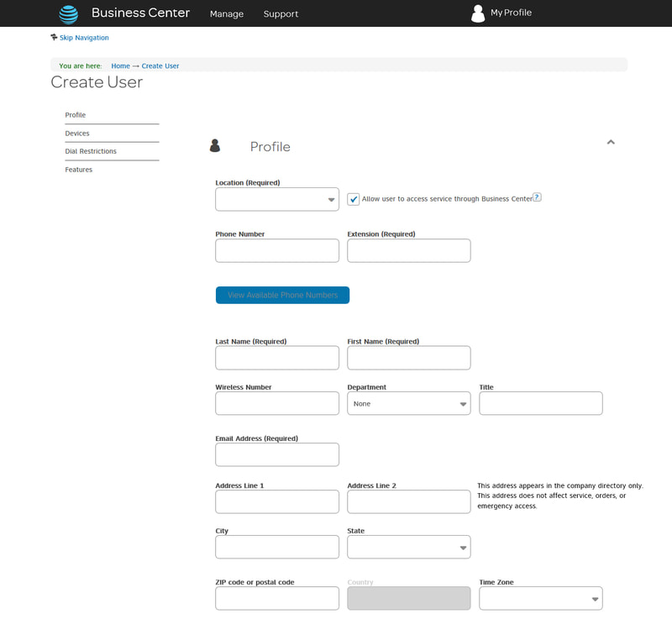
Task: Click the ZIP code input field
Action: (277, 599)
